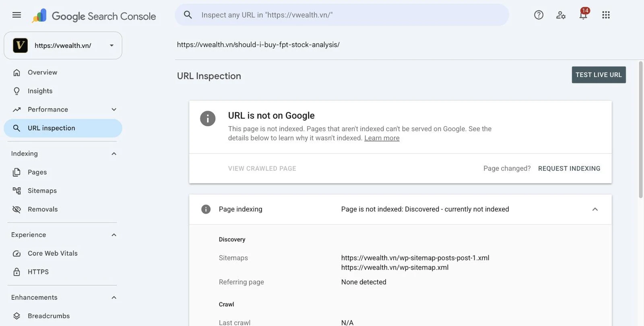Click the Google Search Console logo
Image resolution: width=644 pixels, height=326 pixels.
(94, 16)
